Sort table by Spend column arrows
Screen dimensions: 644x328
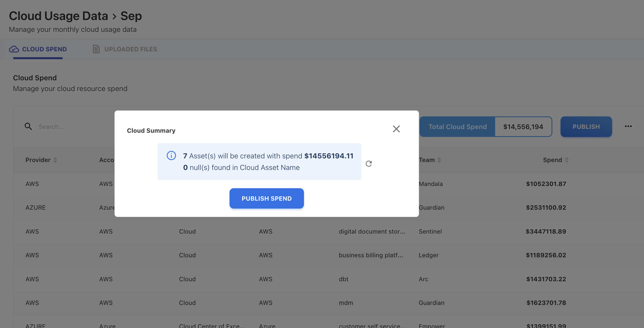[x=566, y=160]
